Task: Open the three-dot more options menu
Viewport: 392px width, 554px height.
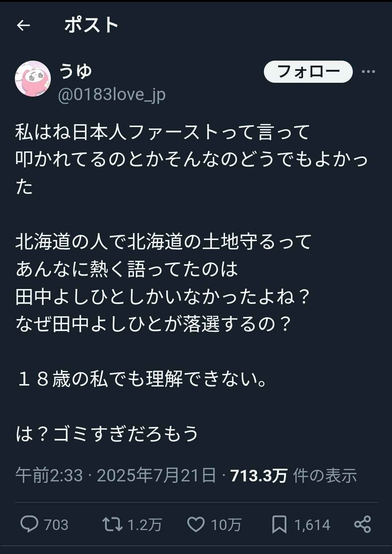Action: coord(368,72)
